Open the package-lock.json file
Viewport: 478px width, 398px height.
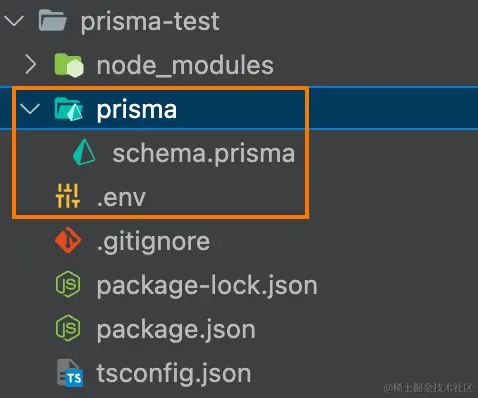pos(207,286)
